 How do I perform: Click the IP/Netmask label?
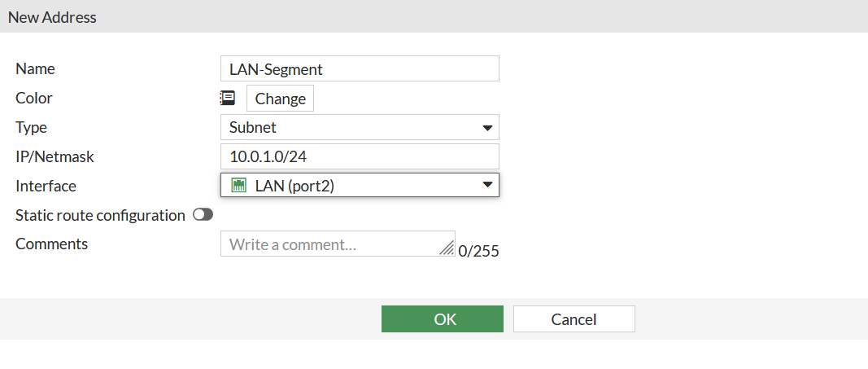tap(55, 156)
